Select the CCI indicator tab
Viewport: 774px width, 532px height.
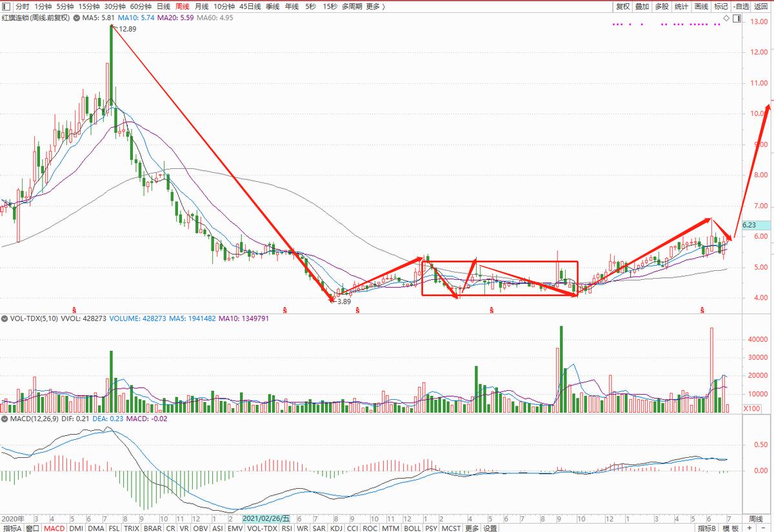353,528
